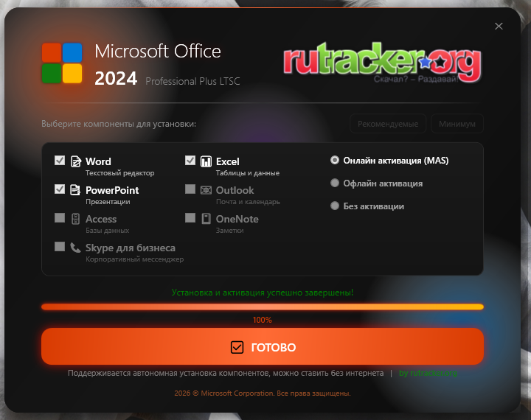
Task: Click the OneNote notebook icon
Action: click(x=206, y=219)
